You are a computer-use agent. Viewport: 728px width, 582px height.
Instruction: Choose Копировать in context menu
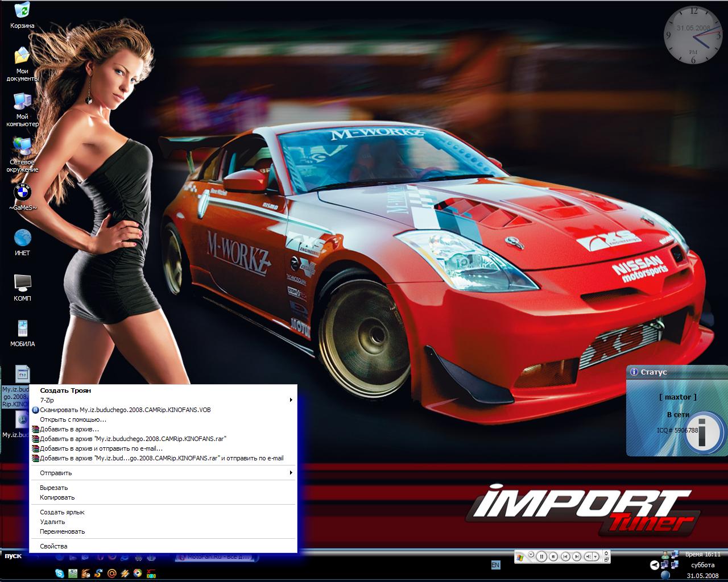point(163,497)
